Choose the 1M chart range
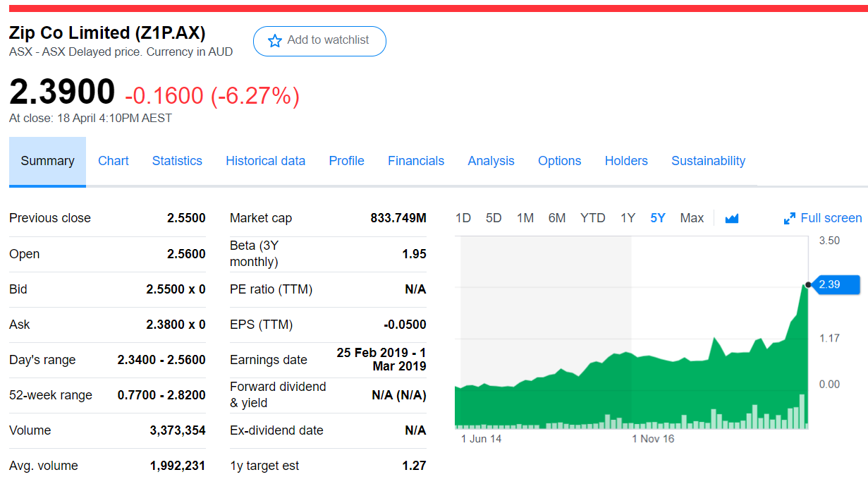 click(x=525, y=218)
